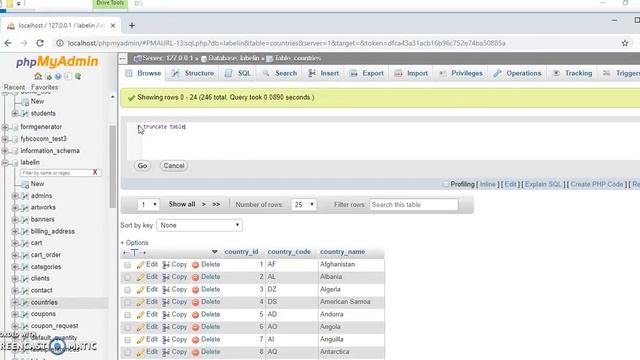
Task: Tick the checkbox for American Samoa row
Action: coord(127,302)
